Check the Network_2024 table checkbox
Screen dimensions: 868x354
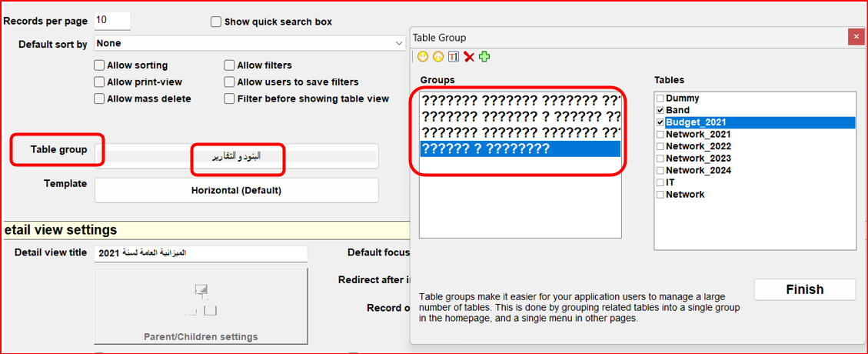pos(660,171)
